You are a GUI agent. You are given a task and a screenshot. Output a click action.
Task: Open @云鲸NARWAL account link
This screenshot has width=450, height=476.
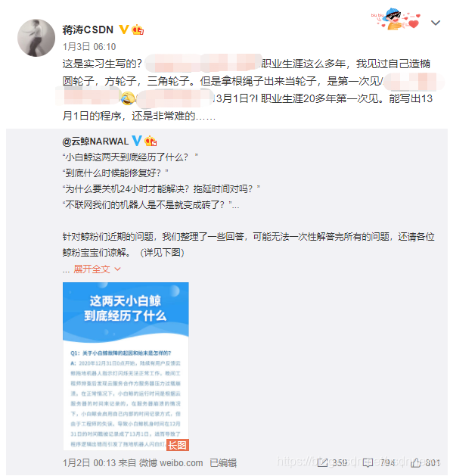[x=95, y=142]
